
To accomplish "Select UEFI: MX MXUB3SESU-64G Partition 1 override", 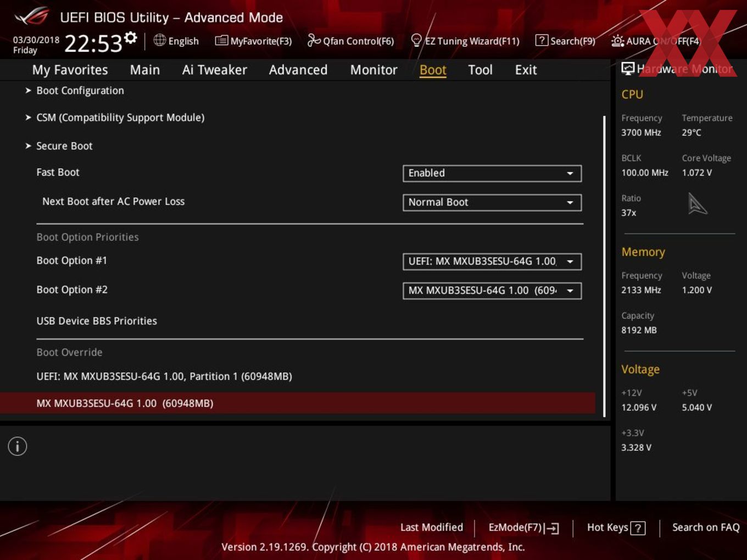I will [x=164, y=376].
